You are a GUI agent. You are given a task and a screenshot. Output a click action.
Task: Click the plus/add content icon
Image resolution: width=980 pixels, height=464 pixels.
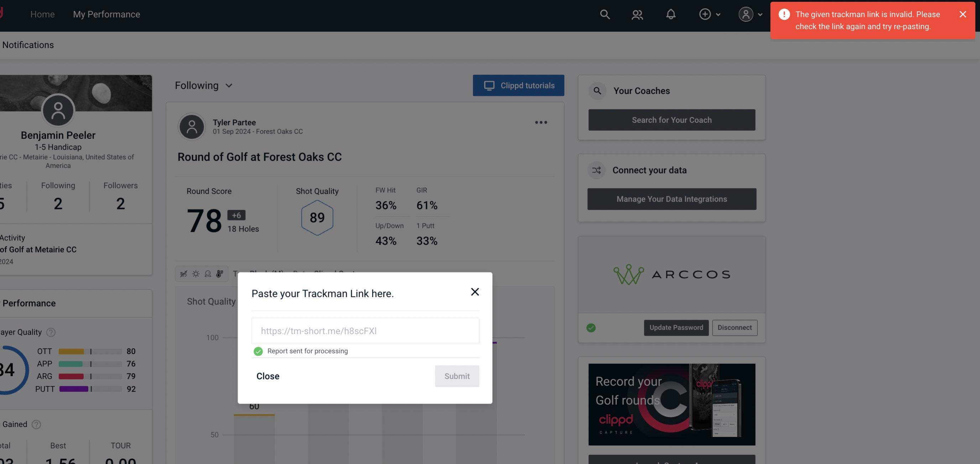click(705, 14)
